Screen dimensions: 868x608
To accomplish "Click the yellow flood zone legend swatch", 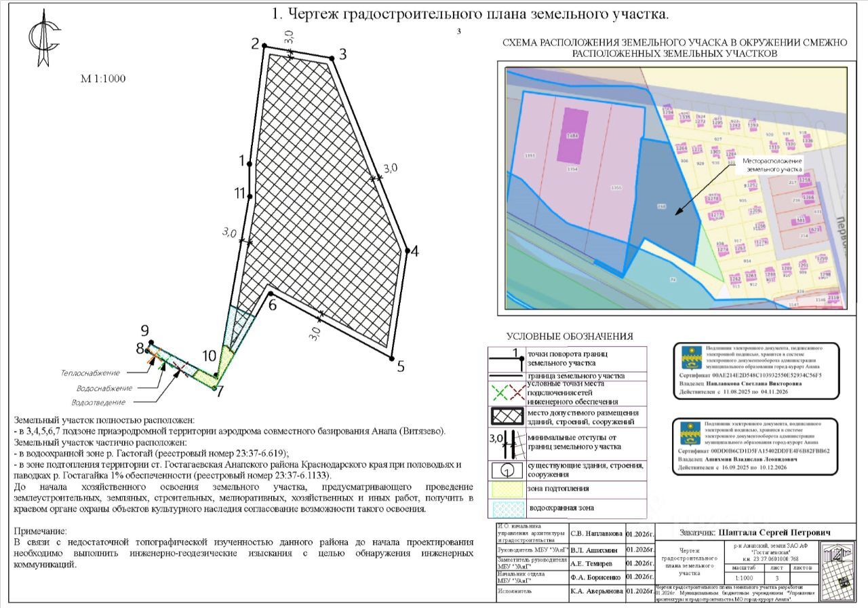I will pyautogui.click(x=506, y=489).
